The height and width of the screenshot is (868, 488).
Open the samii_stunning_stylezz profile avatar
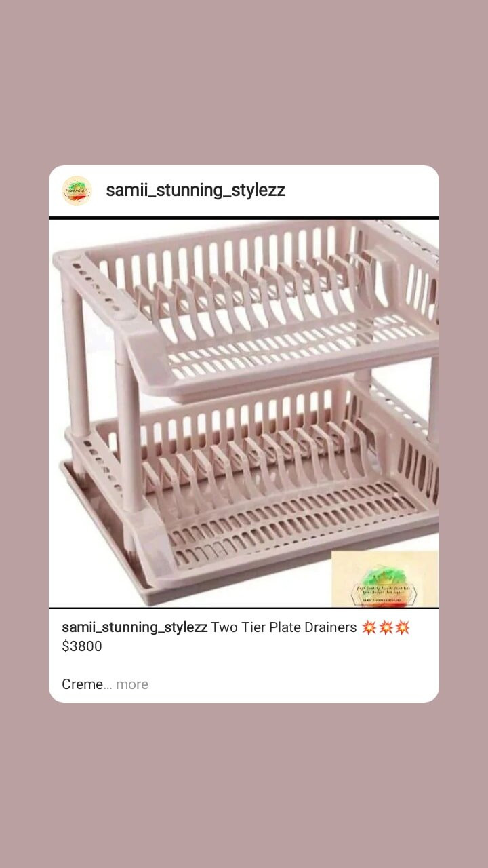pos(77,191)
